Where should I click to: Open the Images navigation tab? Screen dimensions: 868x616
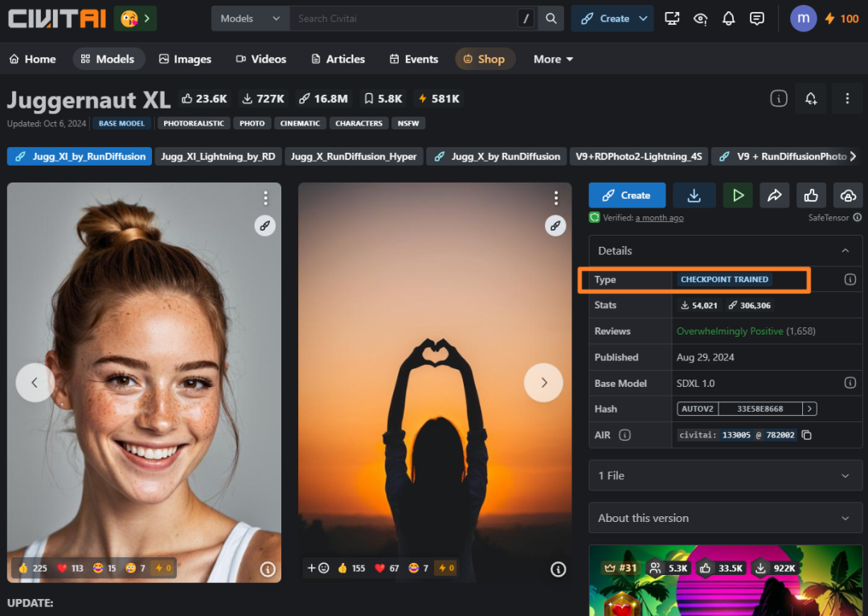[185, 59]
